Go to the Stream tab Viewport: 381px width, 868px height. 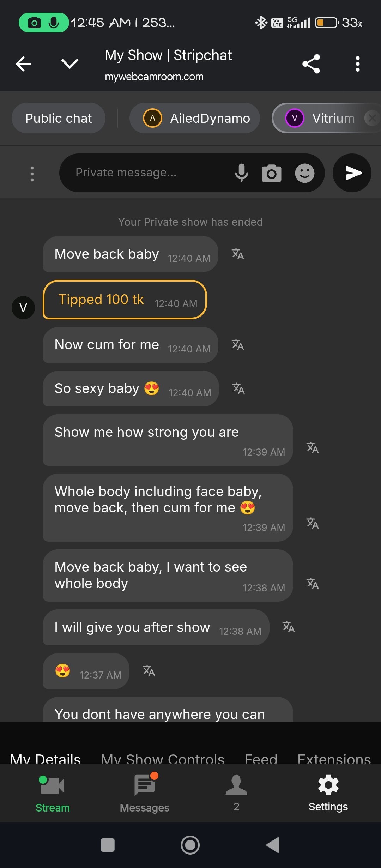click(53, 793)
